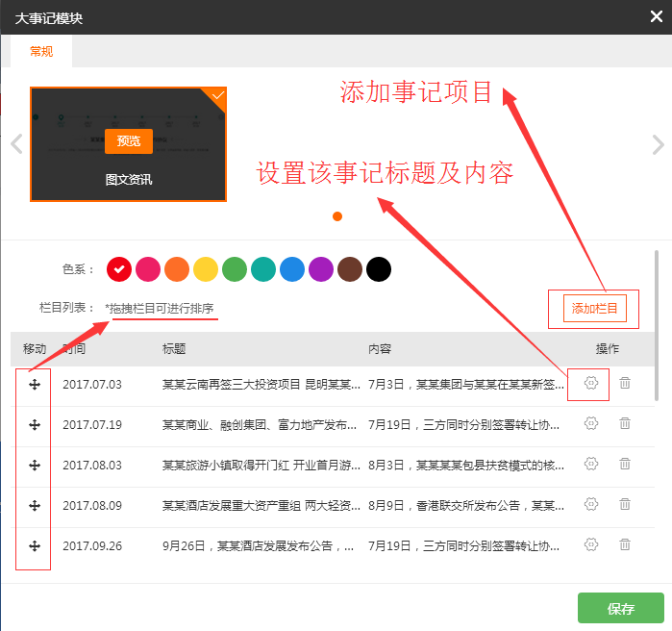
Task: Go to previous template with left arrow
Action: pyautogui.click(x=15, y=144)
